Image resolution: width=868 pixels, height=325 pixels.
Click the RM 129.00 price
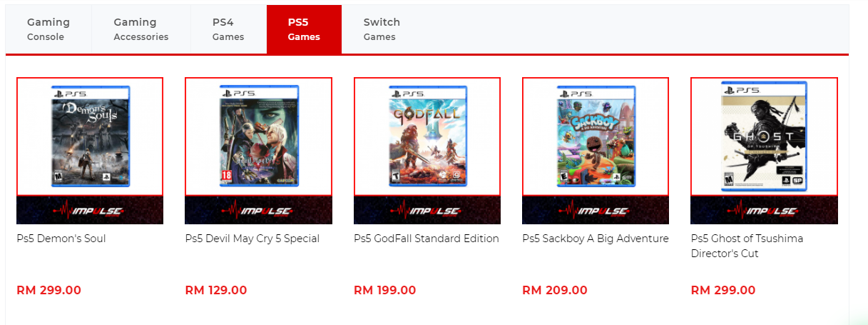click(216, 291)
